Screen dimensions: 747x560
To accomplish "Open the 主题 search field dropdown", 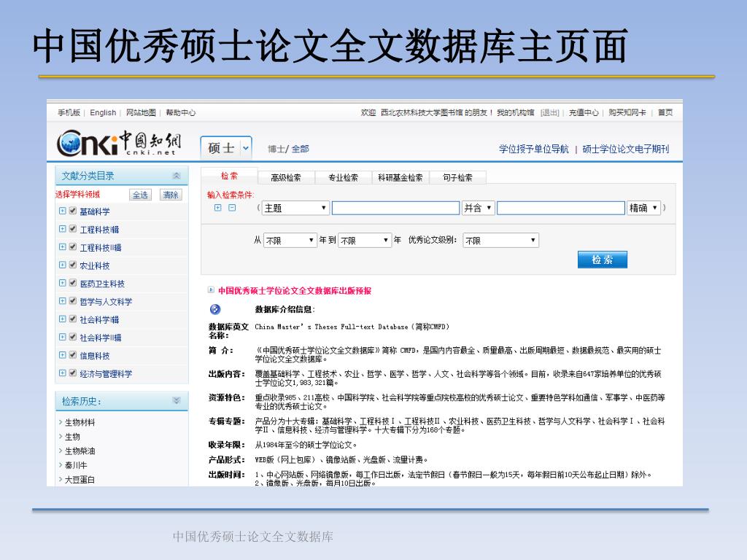I will tap(295, 208).
